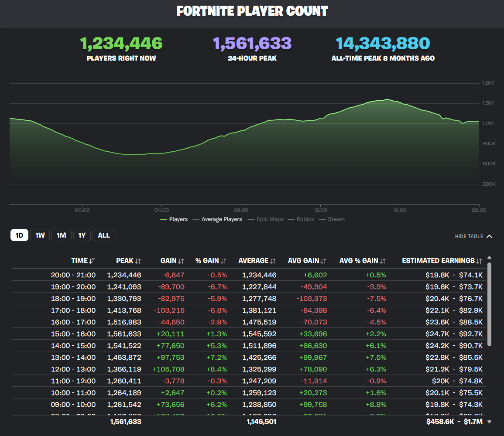The width and height of the screenshot is (504, 436).
Task: Switch to the 1M time range
Action: (62, 235)
